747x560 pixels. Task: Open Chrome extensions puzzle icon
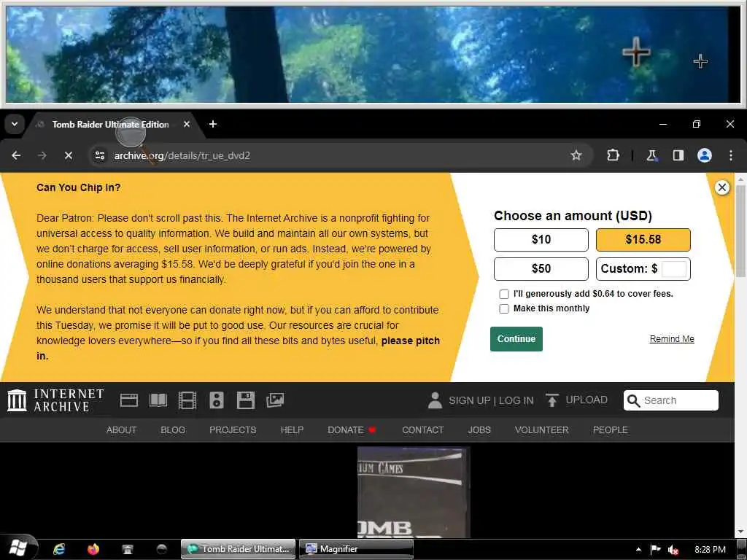[x=613, y=155]
